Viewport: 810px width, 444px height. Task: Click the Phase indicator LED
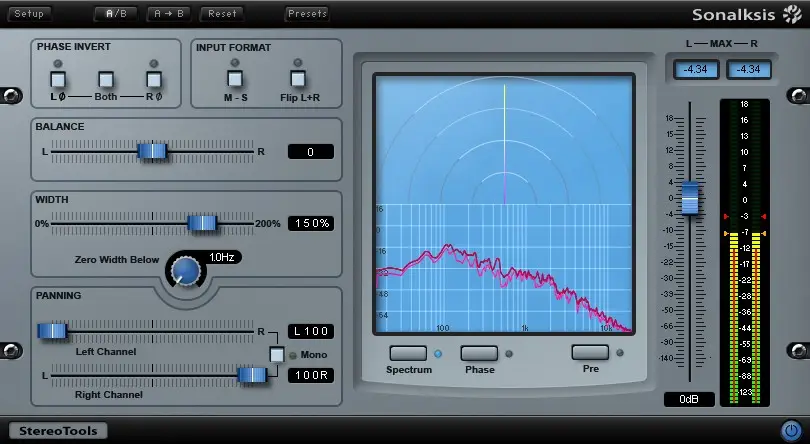(x=509, y=354)
